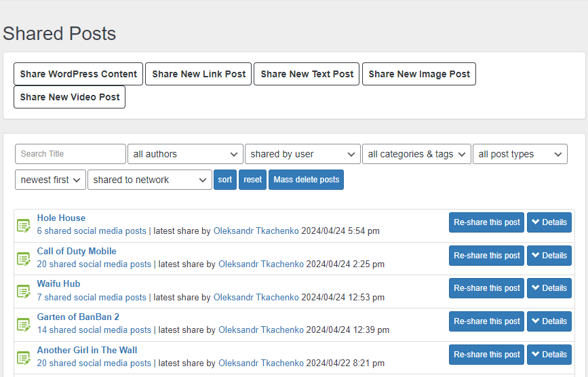Click the post icon next to Garten of BanBan 2
588x377 pixels.
tap(24, 324)
